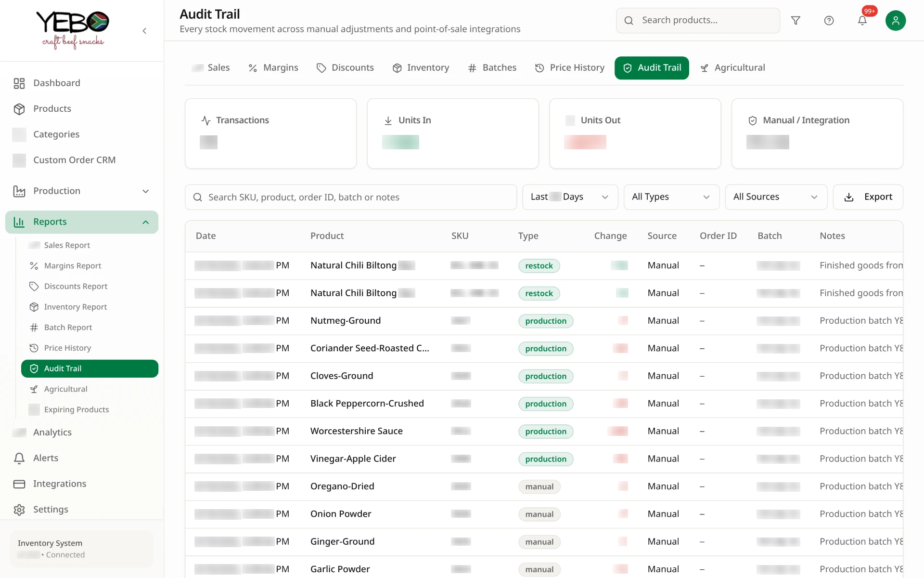Image resolution: width=924 pixels, height=578 pixels.
Task: Click the Ginger-Ground product cell
Action: point(342,541)
